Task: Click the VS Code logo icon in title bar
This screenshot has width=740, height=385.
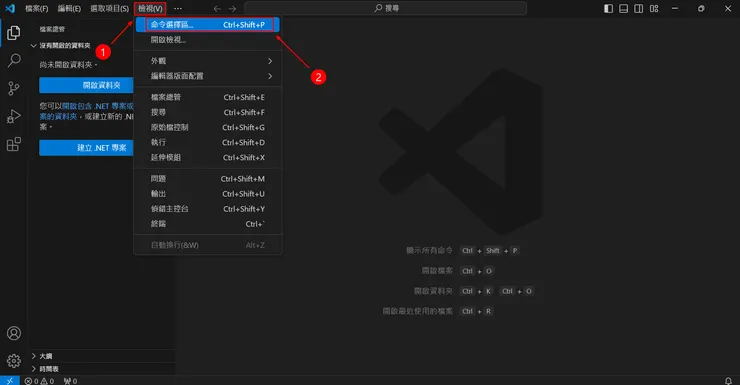Action: 10,8
